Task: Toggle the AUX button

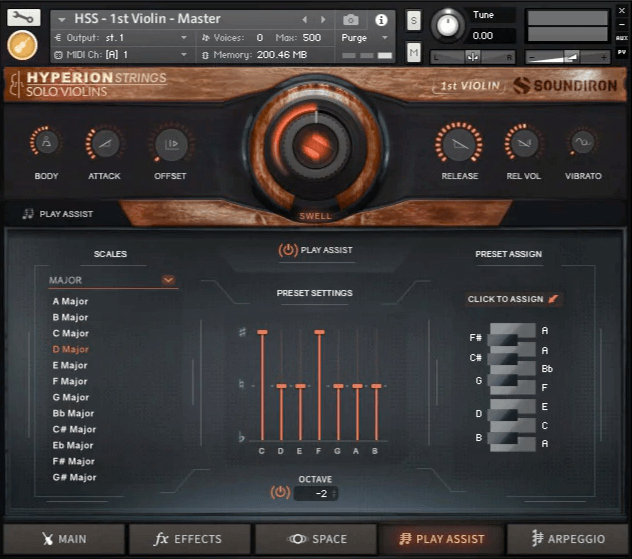Action: click(x=622, y=38)
